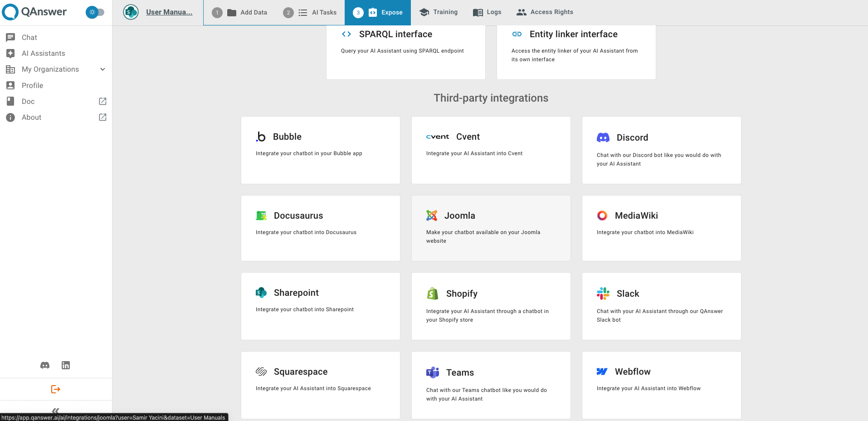The image size is (868, 421).
Task: Click the Webflow logo icon
Action: click(602, 372)
